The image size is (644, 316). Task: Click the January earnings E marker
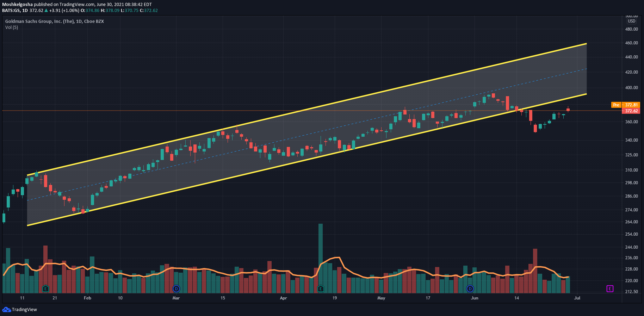click(x=45, y=289)
